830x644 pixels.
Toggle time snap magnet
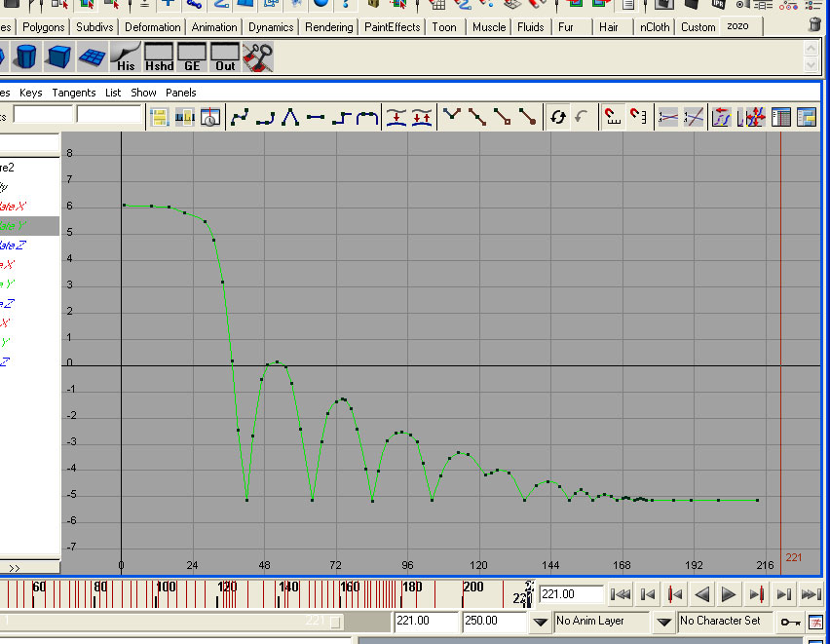tap(613, 117)
